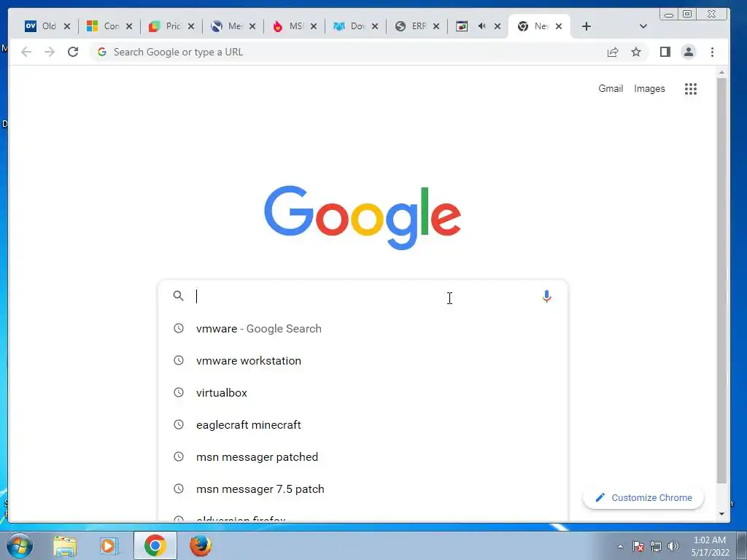
Task: Select the vmware workstation suggestion
Action: pyautogui.click(x=362, y=360)
